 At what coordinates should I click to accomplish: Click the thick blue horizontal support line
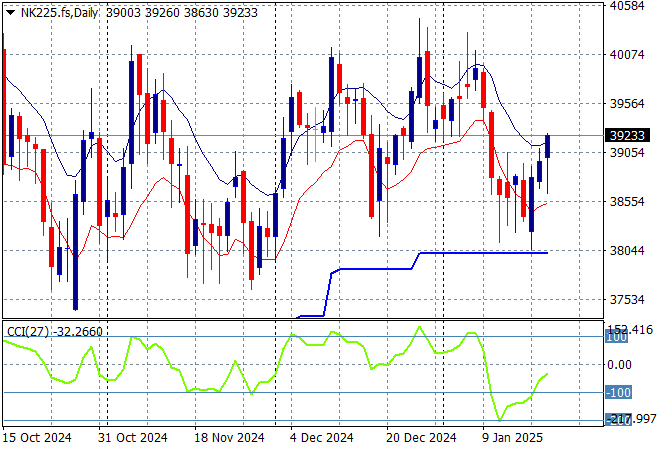[480, 253]
